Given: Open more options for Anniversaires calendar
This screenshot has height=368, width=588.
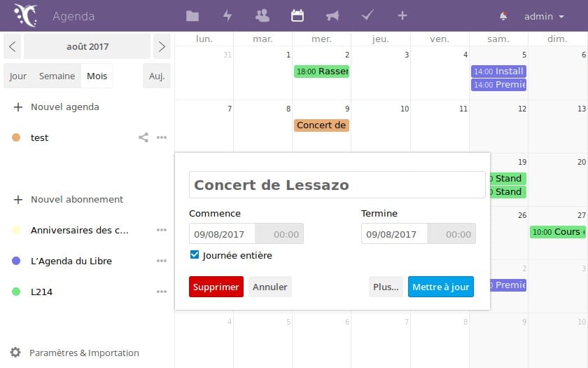Looking at the screenshot, I should pyautogui.click(x=162, y=230).
